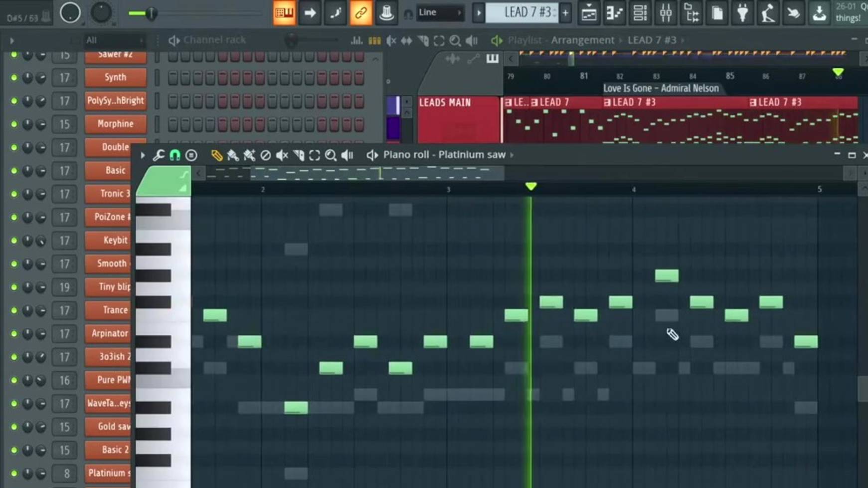Mute the Trance channel green LED
Screen dimensions: 868x488
point(14,310)
